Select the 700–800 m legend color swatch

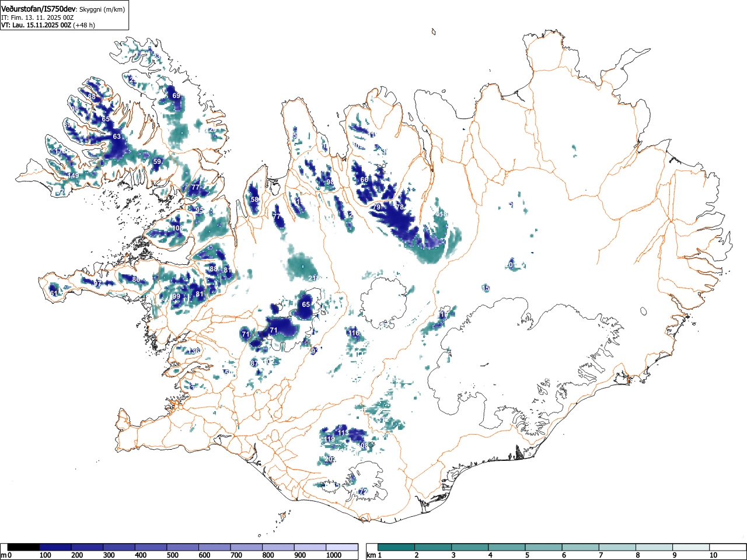coord(246,547)
